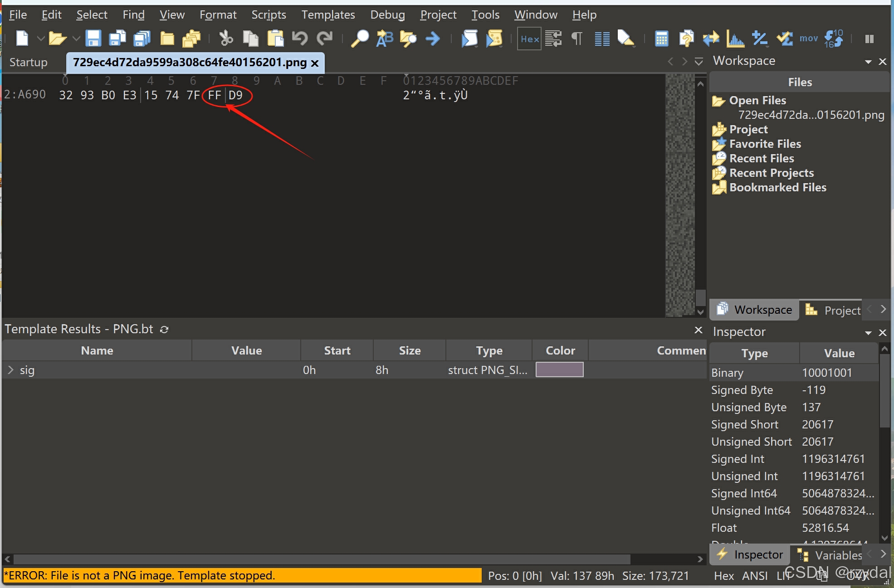This screenshot has width=894, height=588.
Task: Toggle the column mode view button
Action: pyautogui.click(x=602, y=39)
